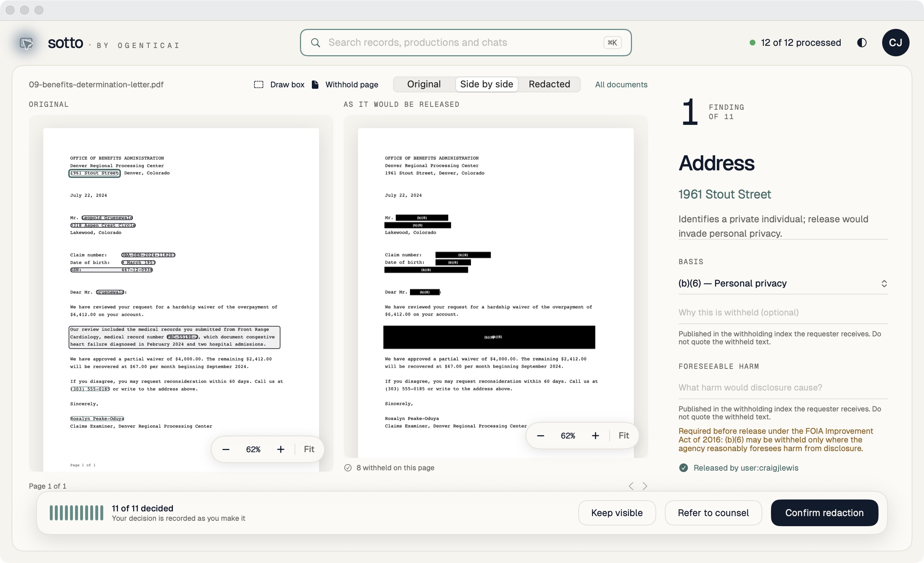This screenshot has width=924, height=563.
Task: Zoom in on the original pane
Action: (x=280, y=449)
